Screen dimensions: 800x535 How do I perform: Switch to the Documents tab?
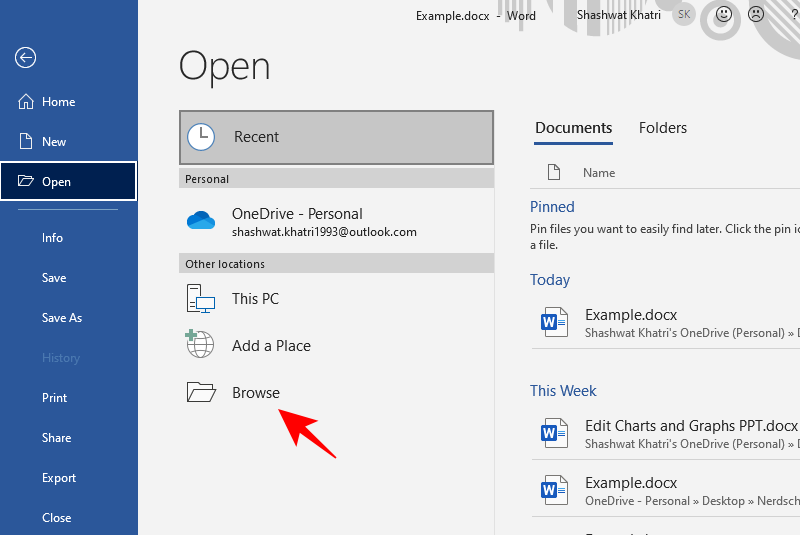point(573,128)
